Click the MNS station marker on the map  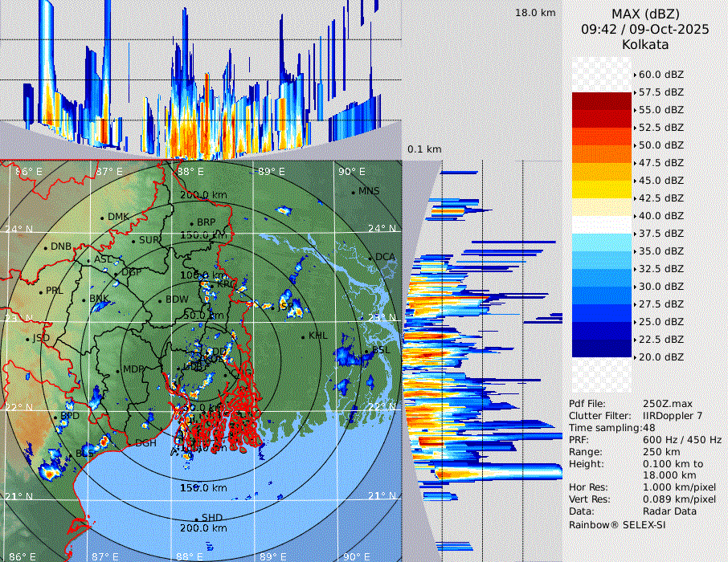coord(353,192)
